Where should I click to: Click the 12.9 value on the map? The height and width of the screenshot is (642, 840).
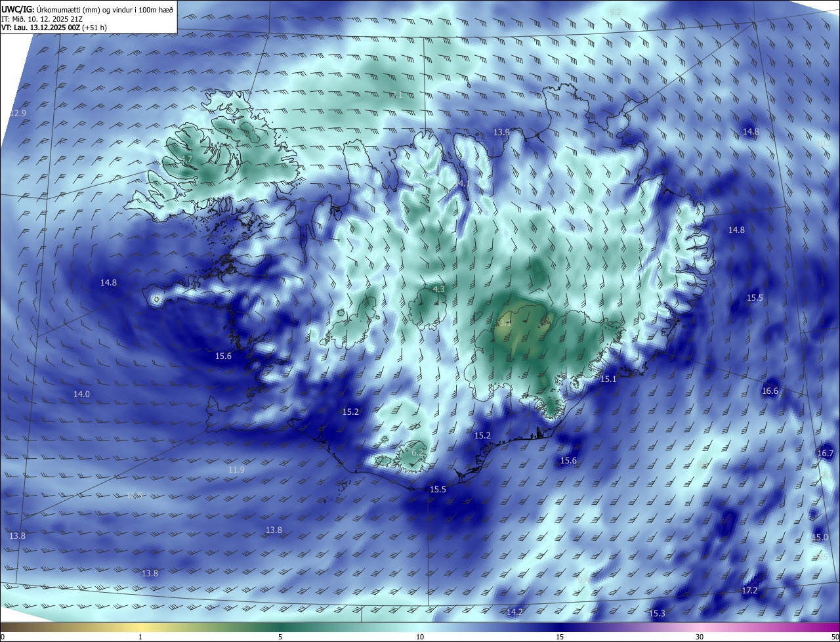coord(18,114)
